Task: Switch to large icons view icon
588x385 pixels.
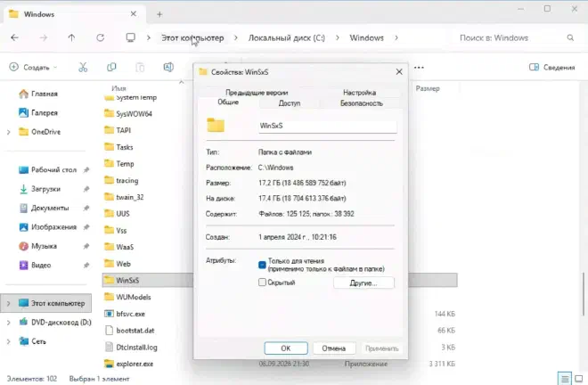Action: coord(579,378)
